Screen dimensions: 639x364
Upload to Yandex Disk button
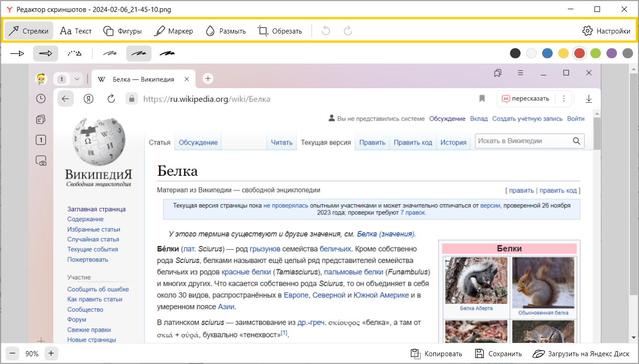[x=581, y=353]
